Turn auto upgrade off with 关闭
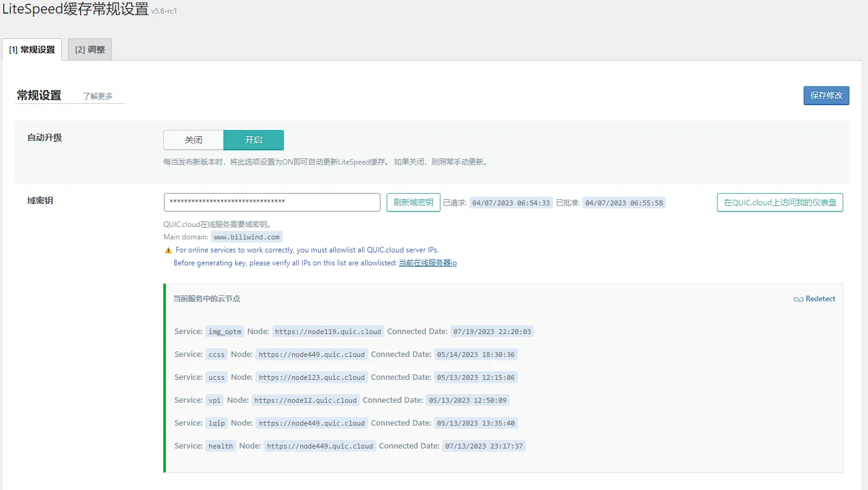The width and height of the screenshot is (868, 490). [193, 140]
